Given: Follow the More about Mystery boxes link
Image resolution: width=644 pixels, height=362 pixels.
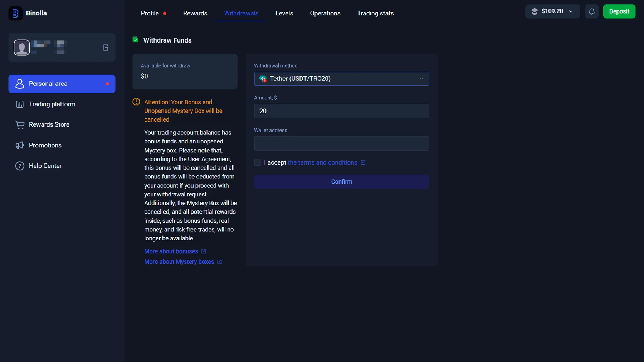Looking at the screenshot, I should 179,262.
